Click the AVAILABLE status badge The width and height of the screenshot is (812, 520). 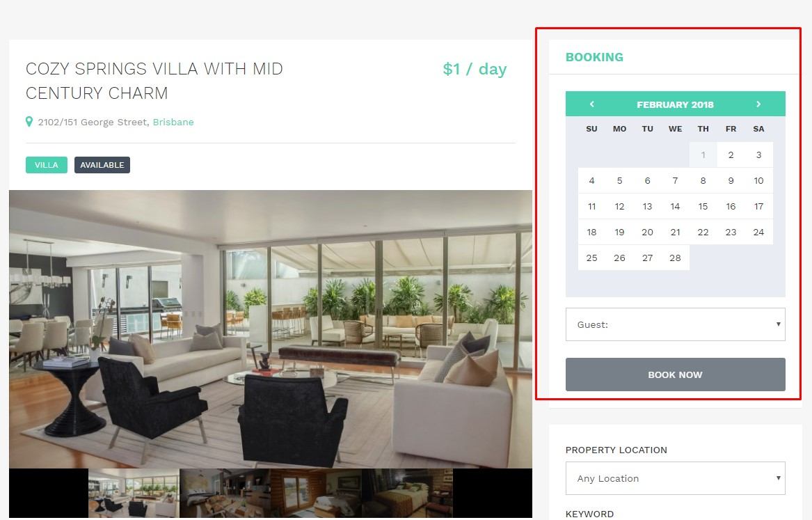102,165
